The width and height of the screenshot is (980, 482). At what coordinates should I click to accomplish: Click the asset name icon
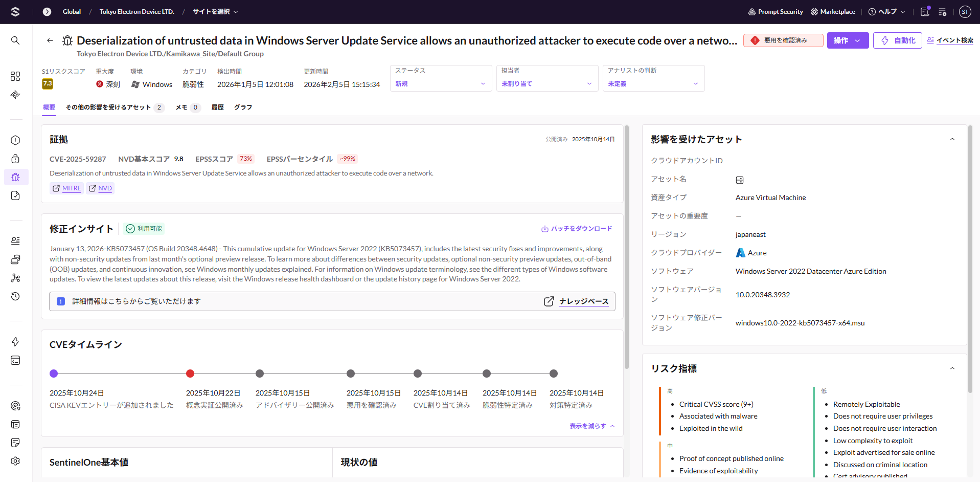pyautogui.click(x=739, y=180)
